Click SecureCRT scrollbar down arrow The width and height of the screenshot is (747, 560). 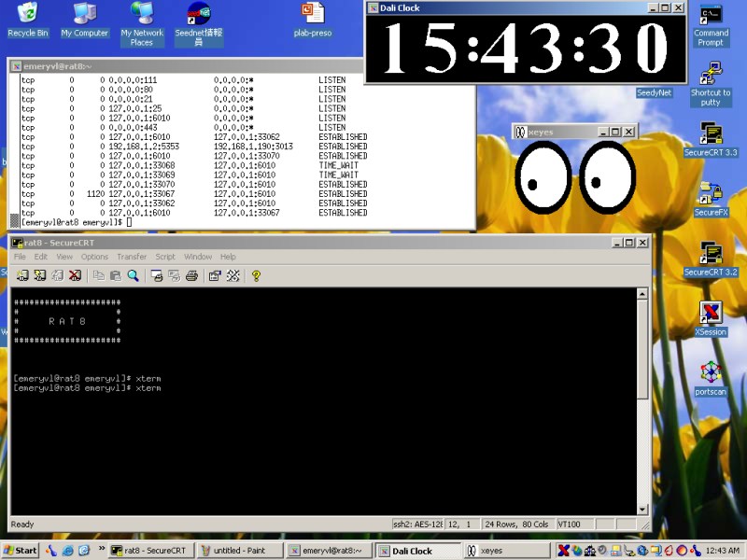click(643, 509)
